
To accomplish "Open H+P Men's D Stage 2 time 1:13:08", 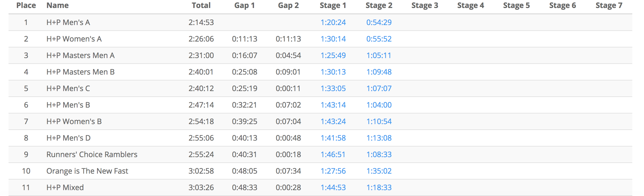I will point(379,138).
